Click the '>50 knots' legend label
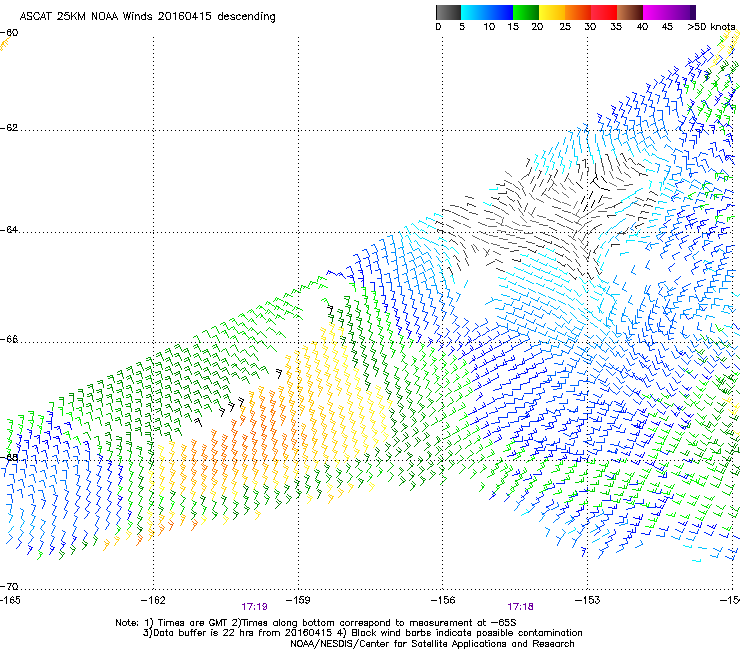Image resolution: width=740 pixels, height=650 pixels. (711, 26)
